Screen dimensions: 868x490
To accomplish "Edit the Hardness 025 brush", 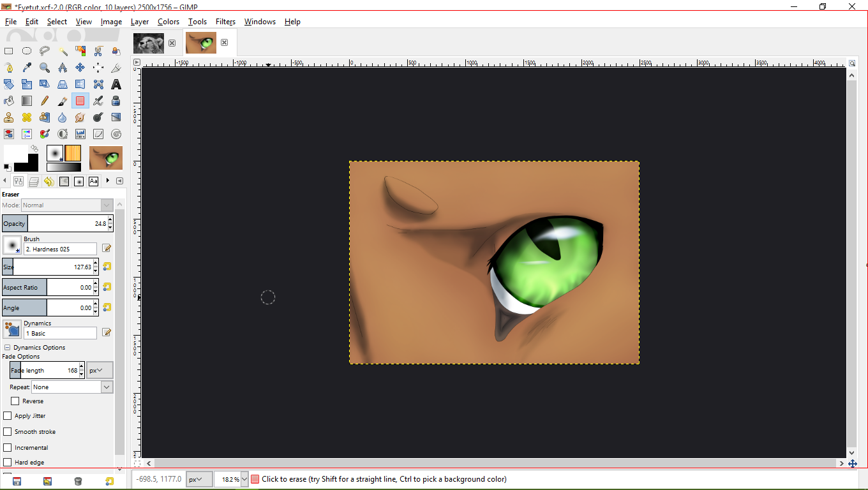I will click(x=107, y=248).
